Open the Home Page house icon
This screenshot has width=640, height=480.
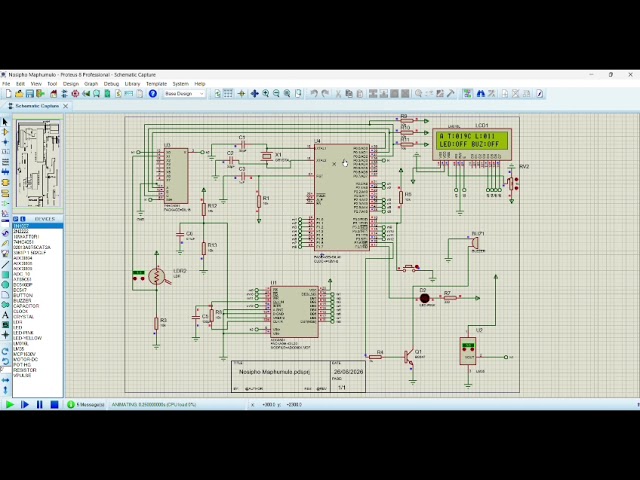pos(53,94)
